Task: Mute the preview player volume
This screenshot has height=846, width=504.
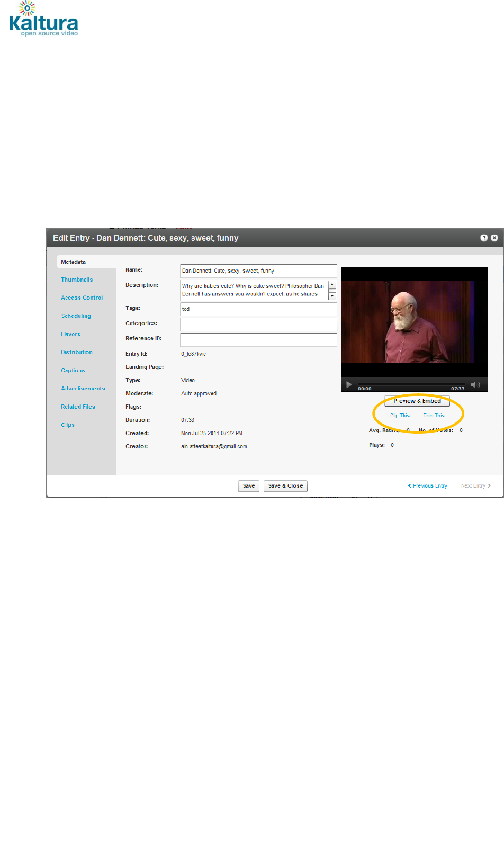Action: pos(475,385)
